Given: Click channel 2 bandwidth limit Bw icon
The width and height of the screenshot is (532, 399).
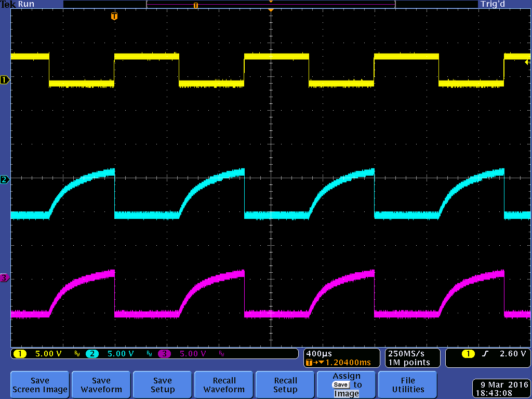Looking at the screenshot, I should coord(149,354).
